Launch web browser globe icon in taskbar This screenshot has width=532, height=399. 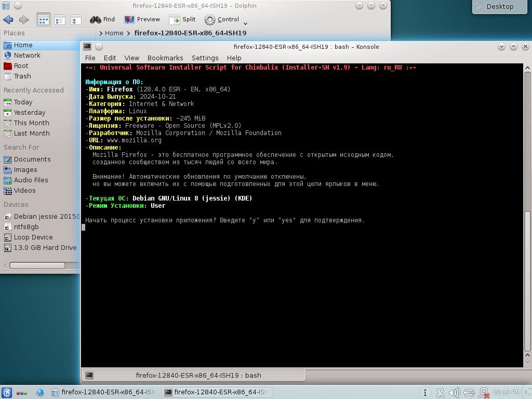pyautogui.click(x=39, y=393)
